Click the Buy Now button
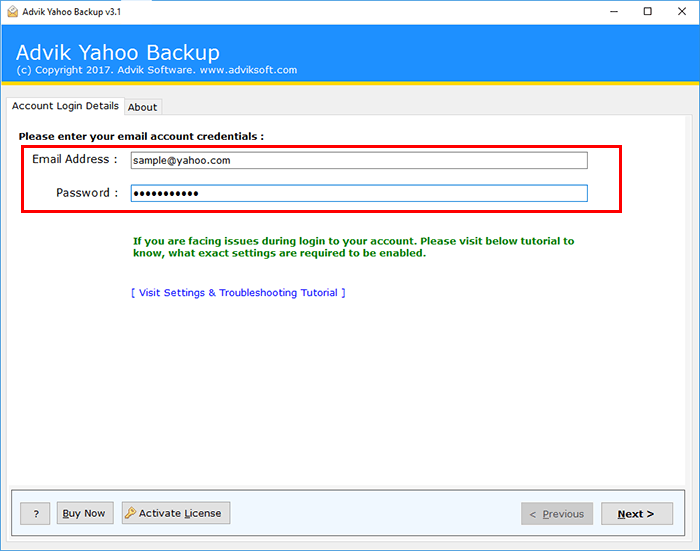 (x=85, y=513)
